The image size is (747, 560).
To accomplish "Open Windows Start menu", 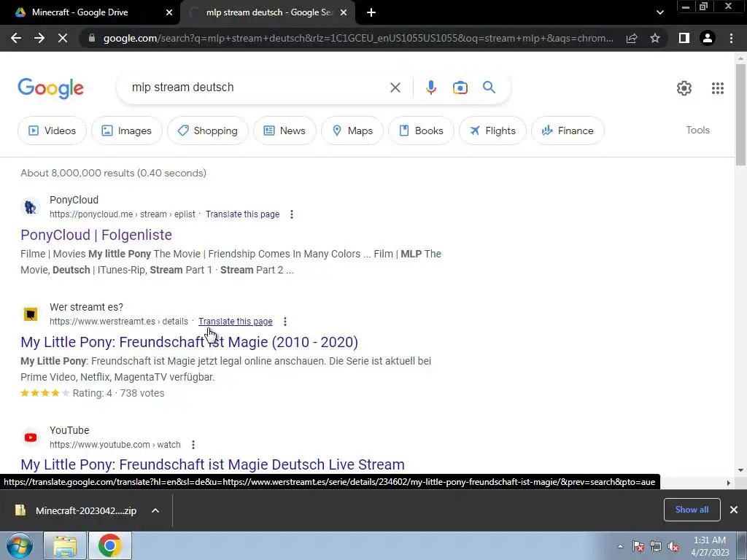I will (x=18, y=545).
